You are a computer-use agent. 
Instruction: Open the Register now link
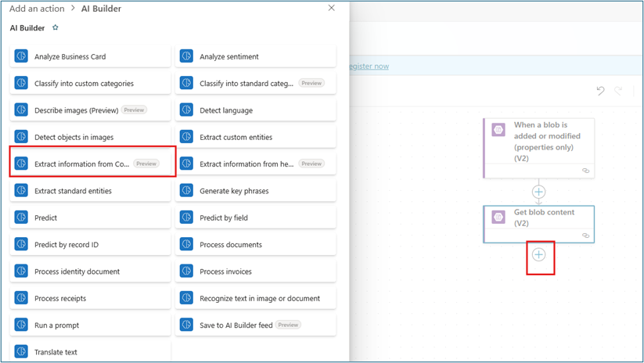369,66
